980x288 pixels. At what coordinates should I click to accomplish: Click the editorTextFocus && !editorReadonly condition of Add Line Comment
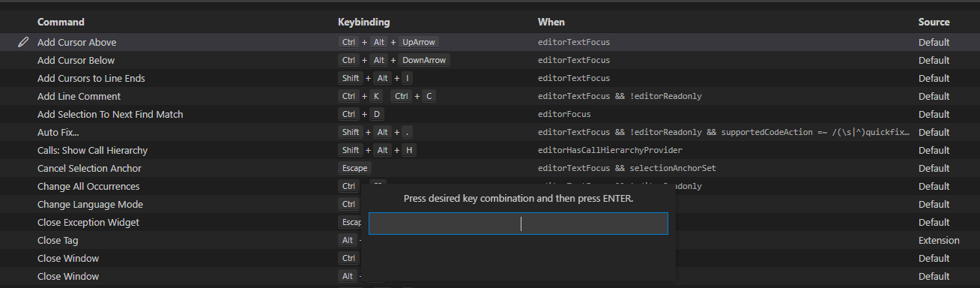(620, 96)
